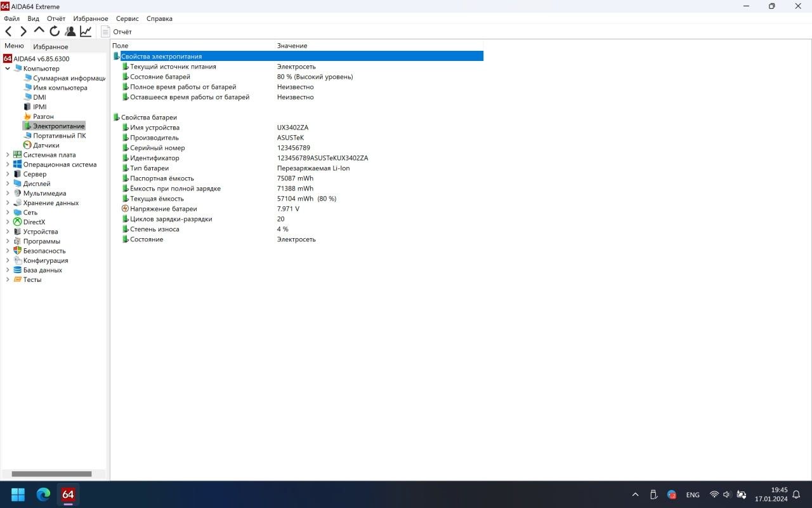812x508 pixels.
Task: Go back with the left arrow toolbar button
Action: pos(9,31)
